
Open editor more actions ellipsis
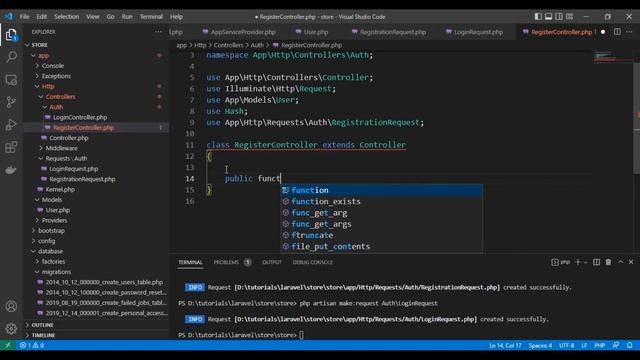pos(629,32)
